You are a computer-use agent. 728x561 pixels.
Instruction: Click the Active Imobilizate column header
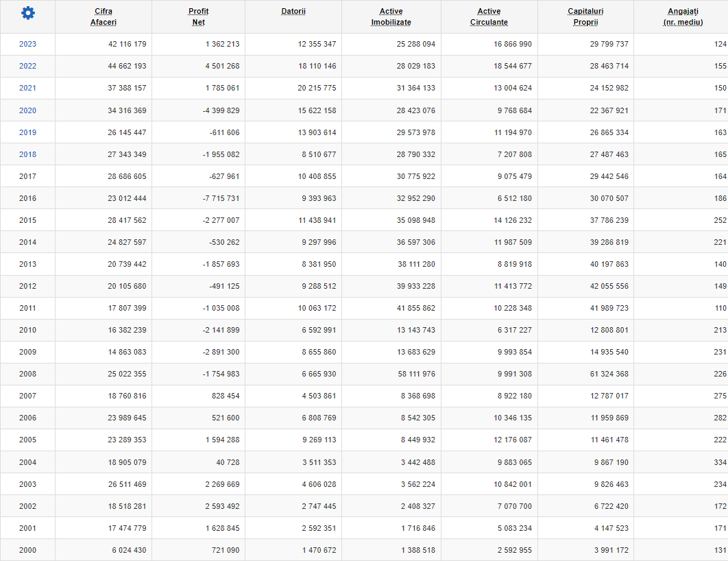(x=391, y=16)
